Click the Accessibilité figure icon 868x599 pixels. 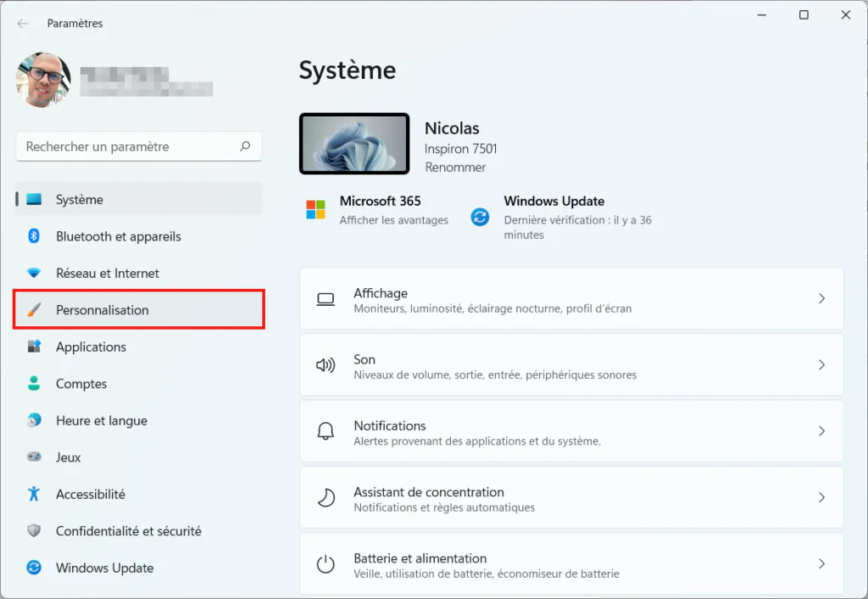34,493
